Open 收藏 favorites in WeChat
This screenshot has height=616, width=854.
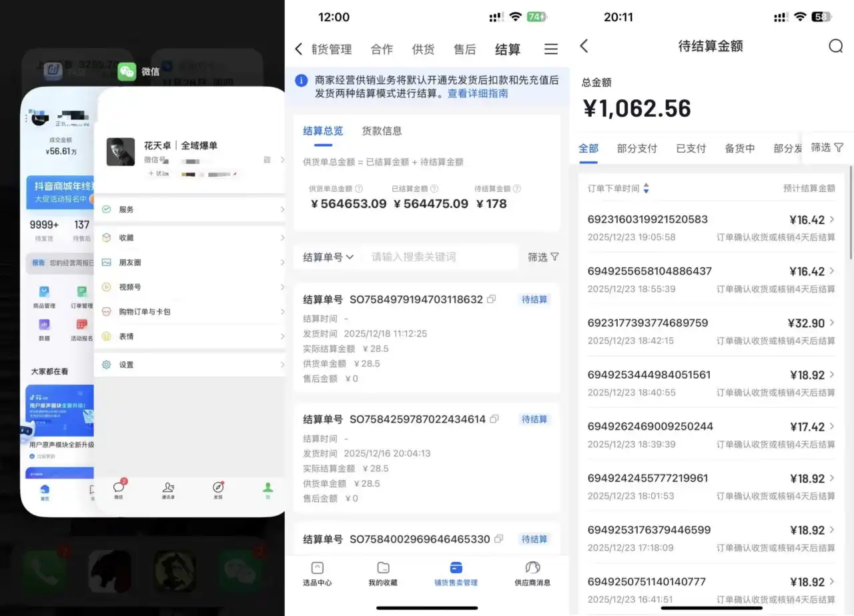[190, 237]
